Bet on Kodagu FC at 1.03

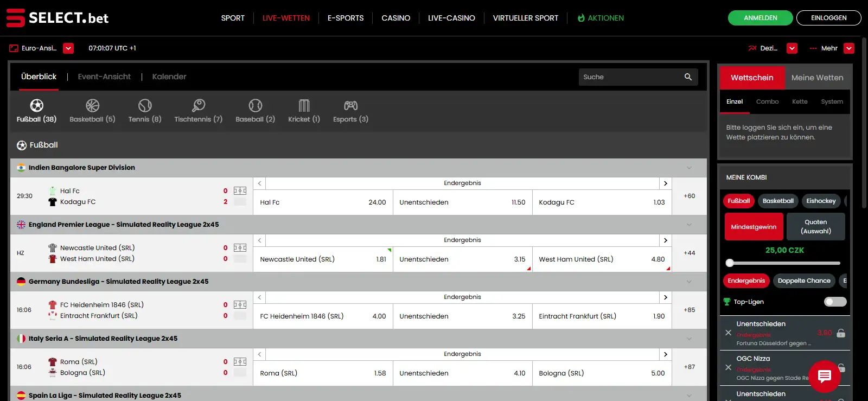pos(602,202)
